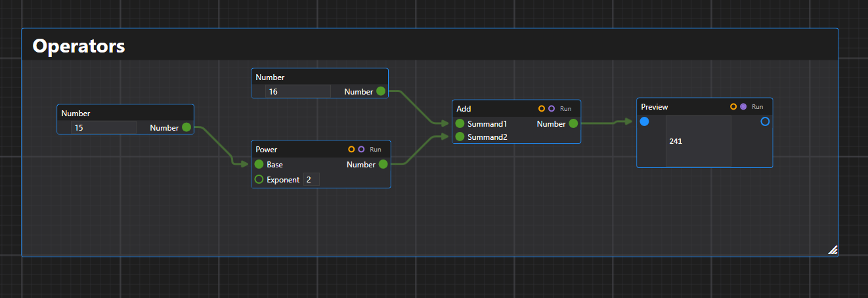Click the orange ring trigger on Preview node

pos(733,106)
